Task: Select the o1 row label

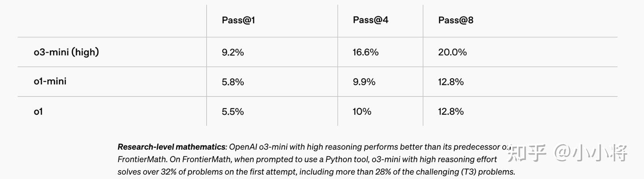Action: point(38,111)
